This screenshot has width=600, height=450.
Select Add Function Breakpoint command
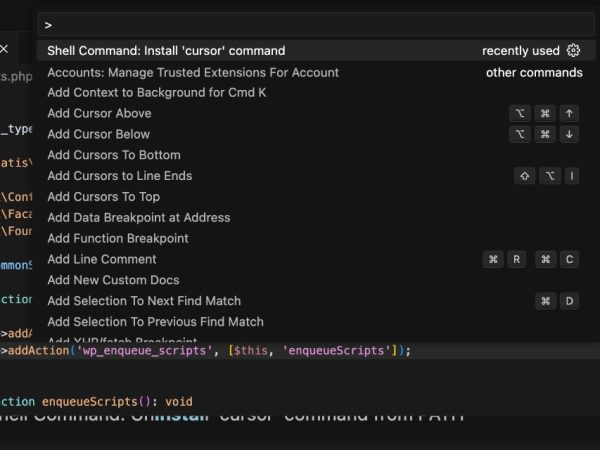[x=316, y=238]
